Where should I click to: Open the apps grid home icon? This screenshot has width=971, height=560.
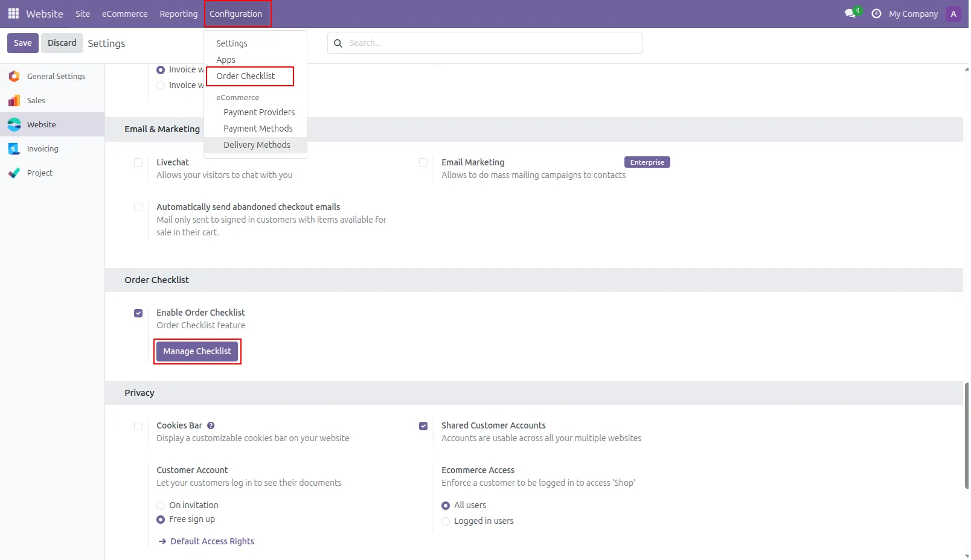13,13
